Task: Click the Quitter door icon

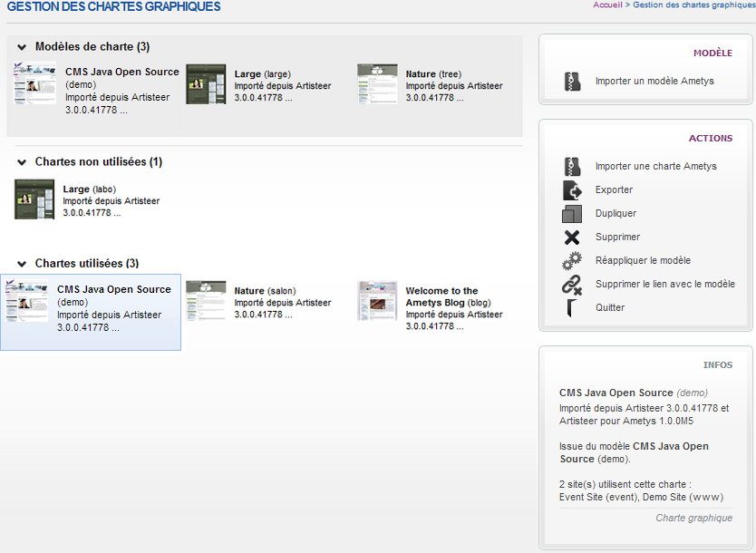Action: (572, 308)
